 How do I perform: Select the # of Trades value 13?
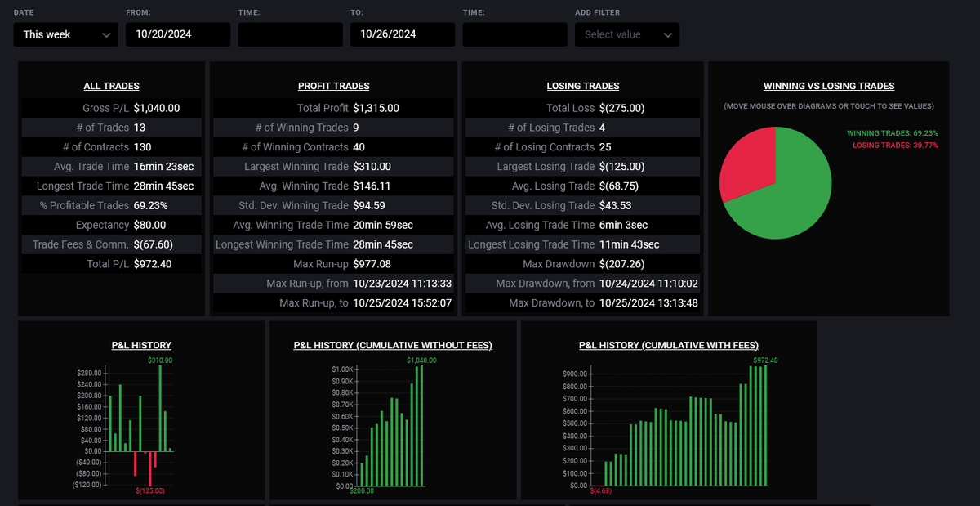tap(140, 128)
